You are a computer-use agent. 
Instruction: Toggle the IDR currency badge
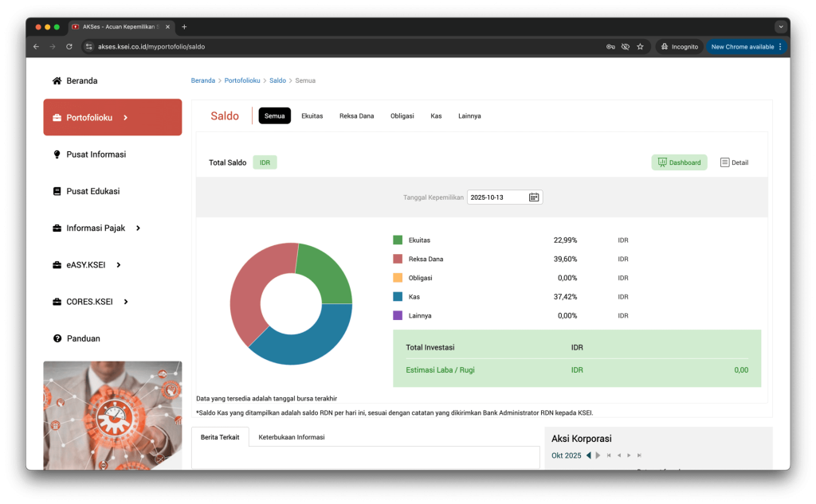[x=265, y=162]
